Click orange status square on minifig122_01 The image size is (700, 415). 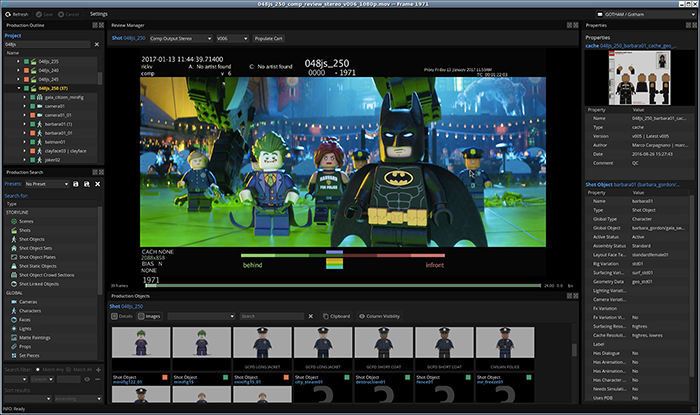[165, 378]
